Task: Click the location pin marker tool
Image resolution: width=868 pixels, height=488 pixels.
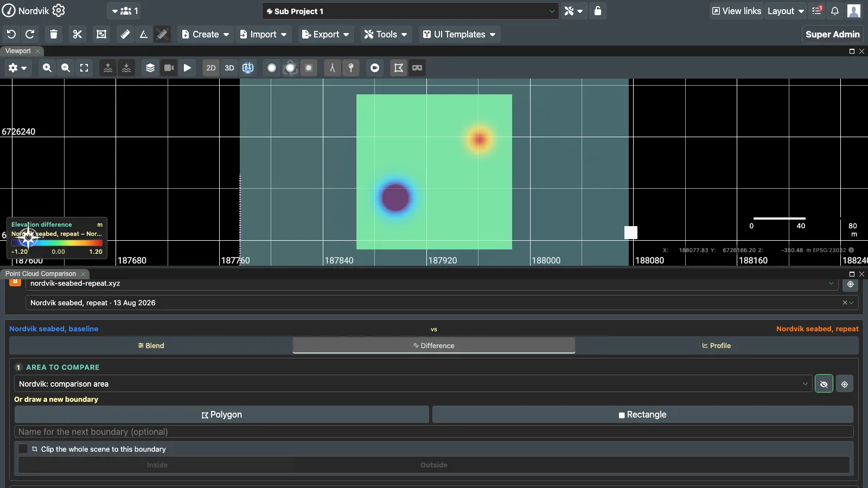Action: [351, 68]
